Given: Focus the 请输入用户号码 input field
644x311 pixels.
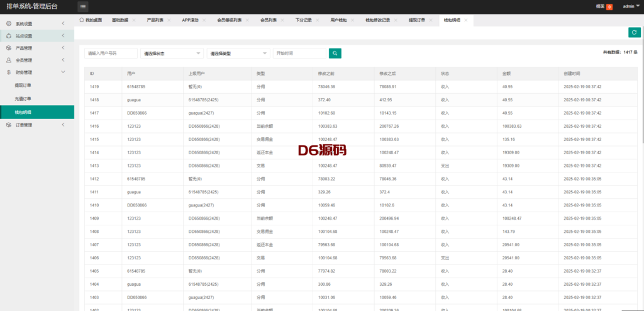Looking at the screenshot, I should (111, 54).
